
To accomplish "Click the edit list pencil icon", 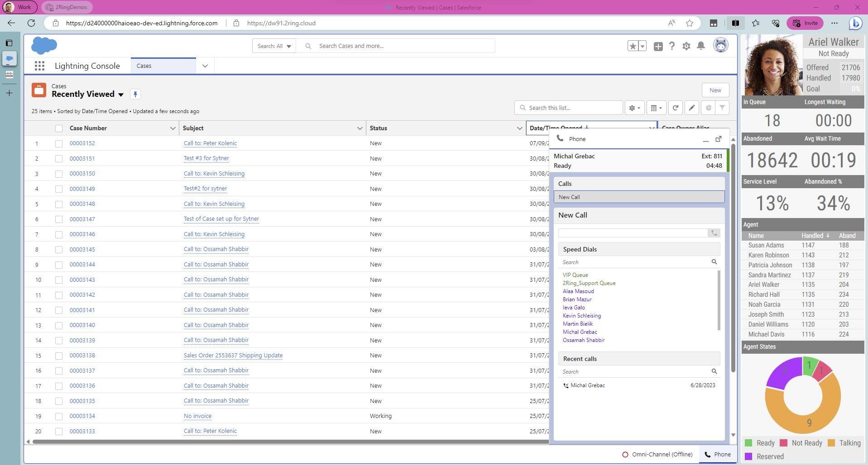I will [691, 108].
